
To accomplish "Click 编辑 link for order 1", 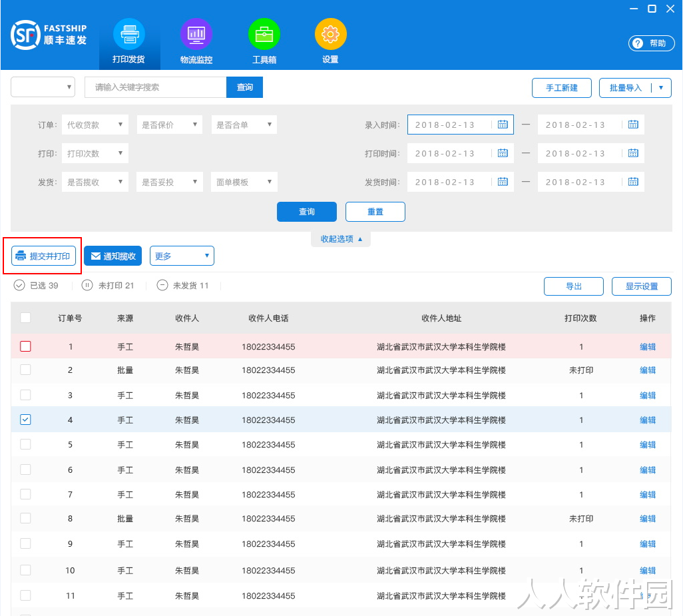I will pyautogui.click(x=648, y=347).
